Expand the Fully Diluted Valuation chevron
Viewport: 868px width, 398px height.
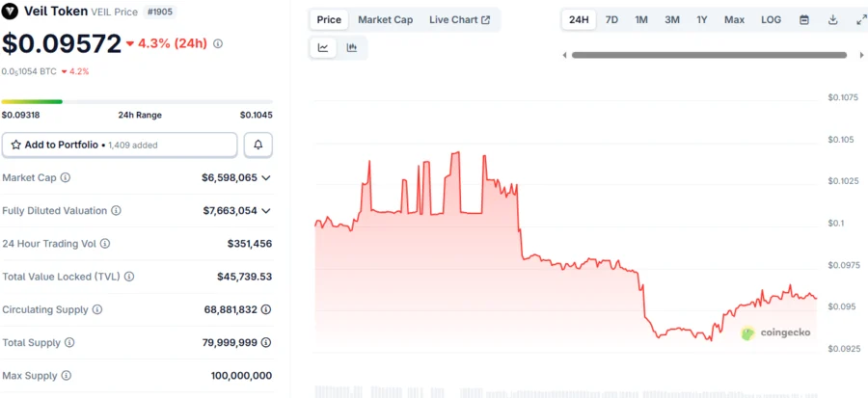[x=266, y=211]
